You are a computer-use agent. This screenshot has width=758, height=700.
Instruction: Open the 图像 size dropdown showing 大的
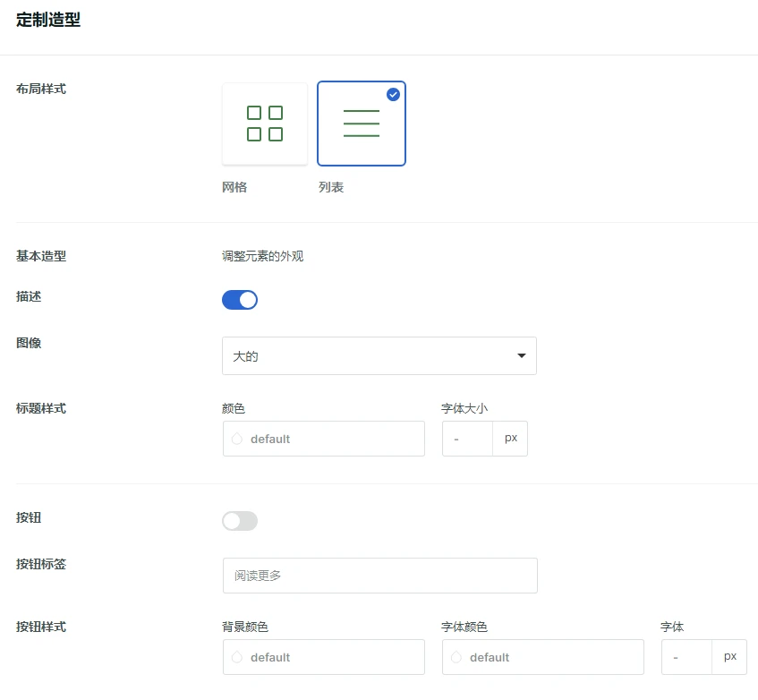[379, 355]
